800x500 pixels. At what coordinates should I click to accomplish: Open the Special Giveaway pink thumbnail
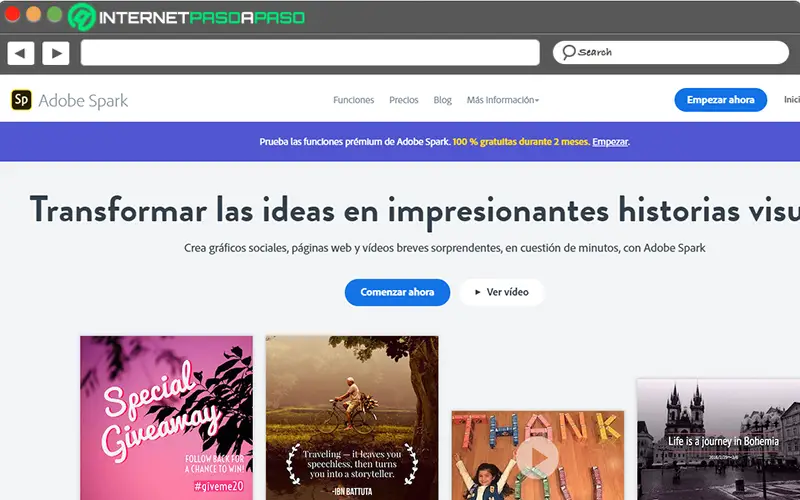166,418
